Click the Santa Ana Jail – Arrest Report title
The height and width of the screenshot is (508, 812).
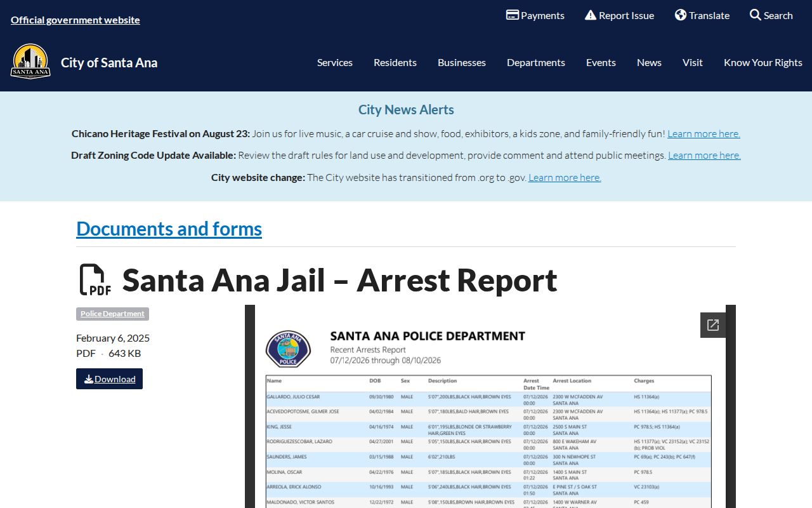pyautogui.click(x=339, y=280)
